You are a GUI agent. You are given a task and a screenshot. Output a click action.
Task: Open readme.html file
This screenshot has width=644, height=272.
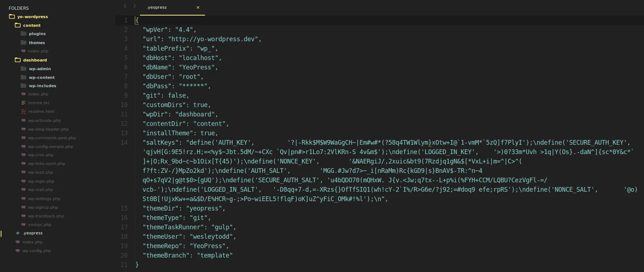coord(41,111)
